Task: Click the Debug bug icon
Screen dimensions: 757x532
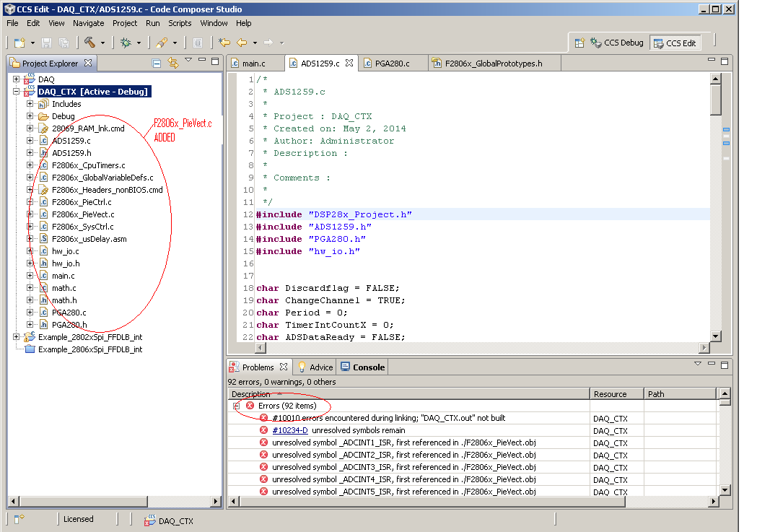Action: coord(126,43)
